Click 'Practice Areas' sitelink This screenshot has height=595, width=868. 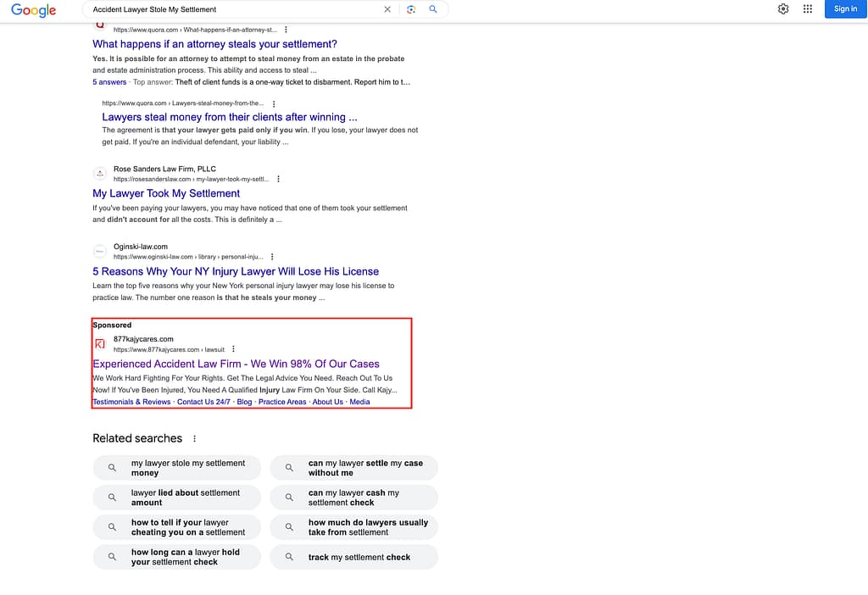[x=282, y=402]
